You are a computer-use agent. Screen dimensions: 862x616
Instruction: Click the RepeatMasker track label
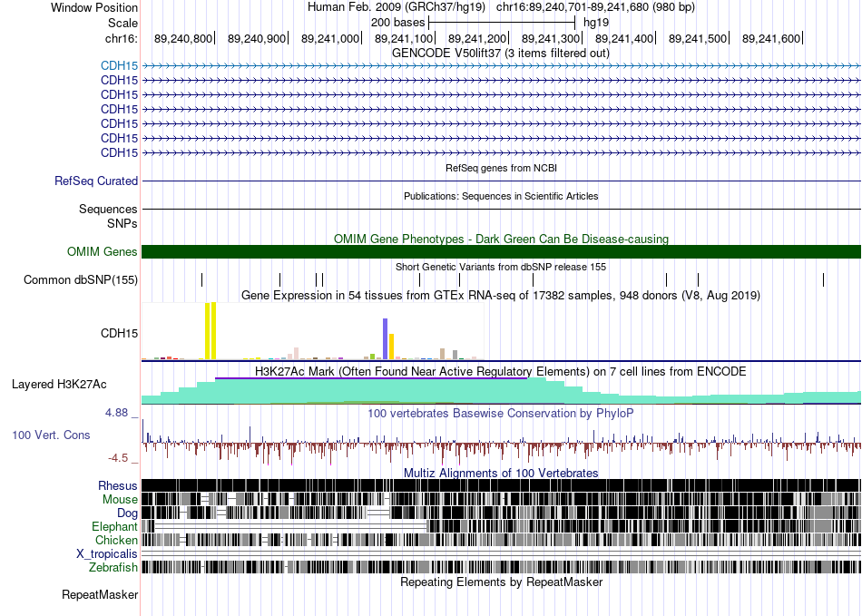[x=100, y=594]
